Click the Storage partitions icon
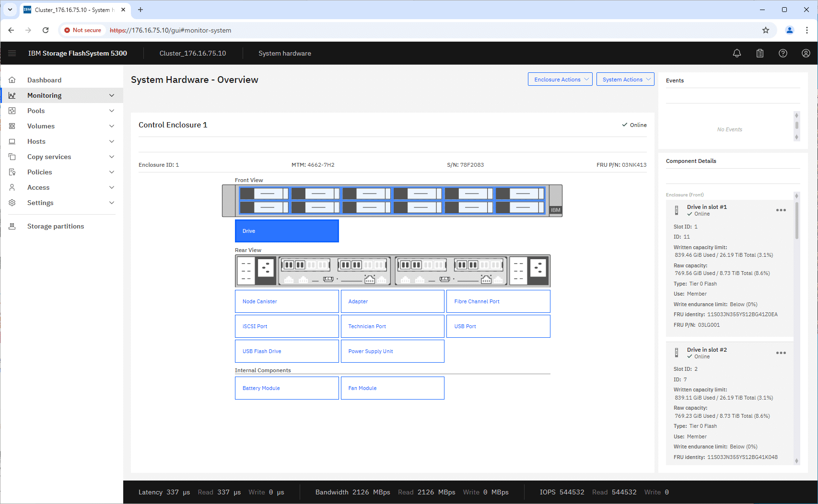818x504 pixels. tap(12, 226)
